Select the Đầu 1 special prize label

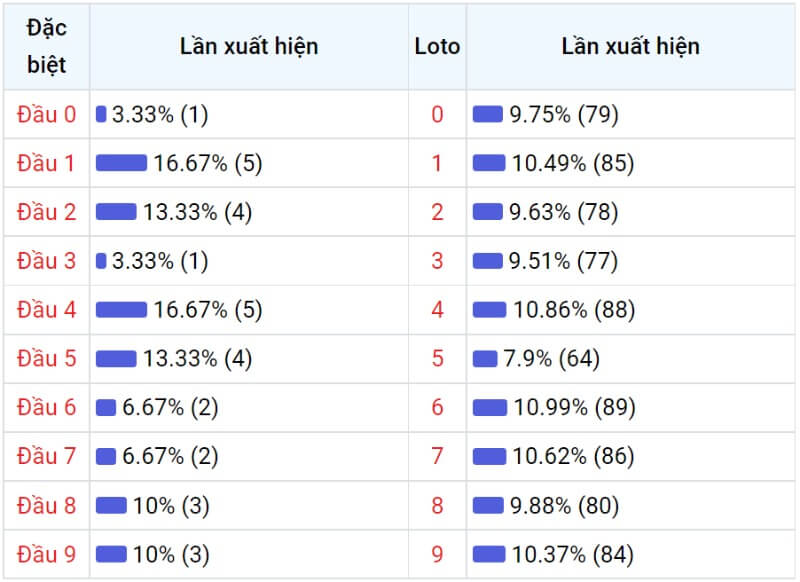pyautogui.click(x=46, y=163)
